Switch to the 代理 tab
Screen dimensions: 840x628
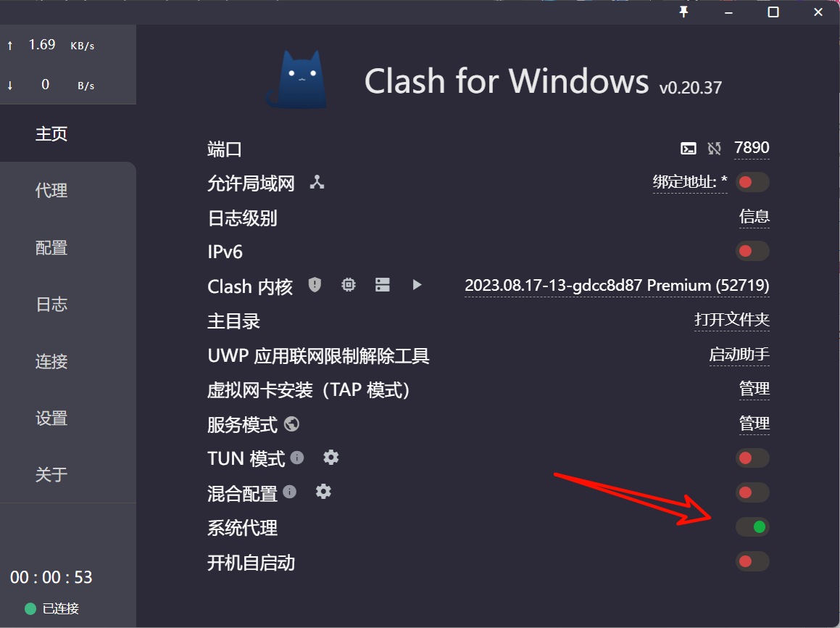coord(51,190)
